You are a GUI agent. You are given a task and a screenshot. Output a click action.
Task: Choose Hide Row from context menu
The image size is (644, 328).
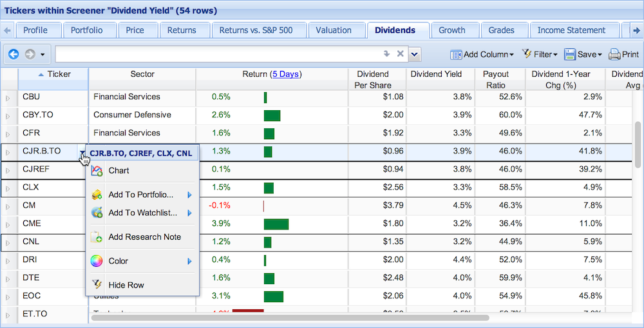pyautogui.click(x=142, y=285)
